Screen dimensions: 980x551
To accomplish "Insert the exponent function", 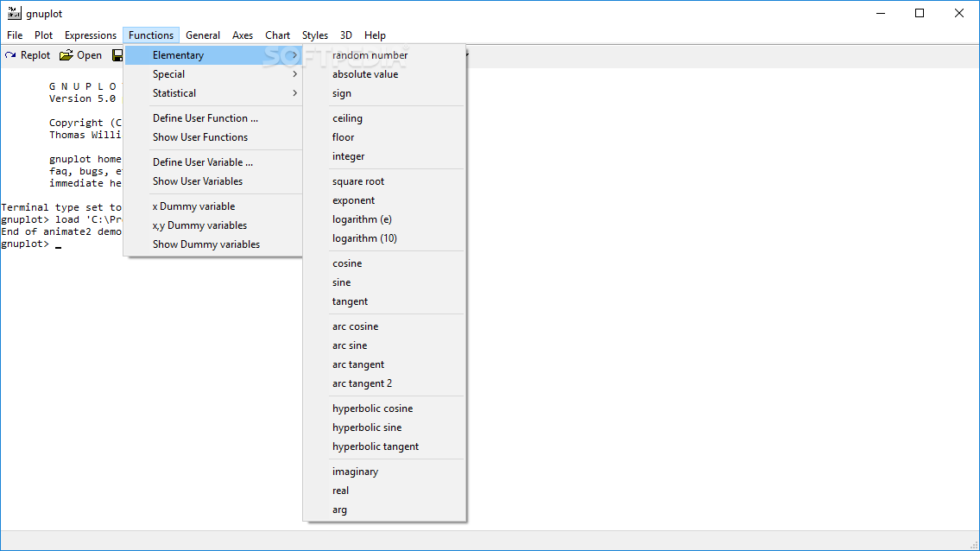I will click(x=384, y=200).
